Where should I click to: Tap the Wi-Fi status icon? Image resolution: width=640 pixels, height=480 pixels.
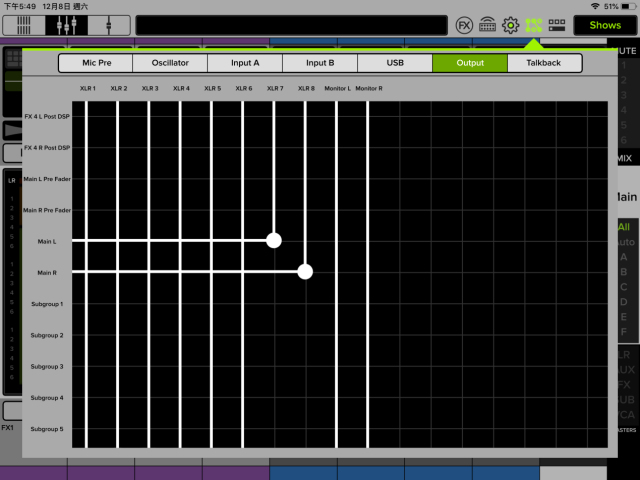click(x=568, y=6)
